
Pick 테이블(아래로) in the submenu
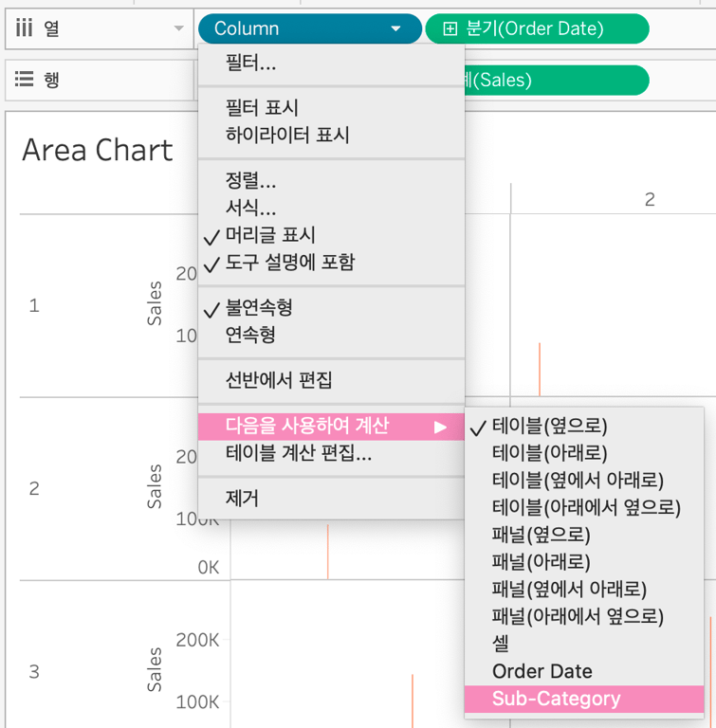click(549, 453)
